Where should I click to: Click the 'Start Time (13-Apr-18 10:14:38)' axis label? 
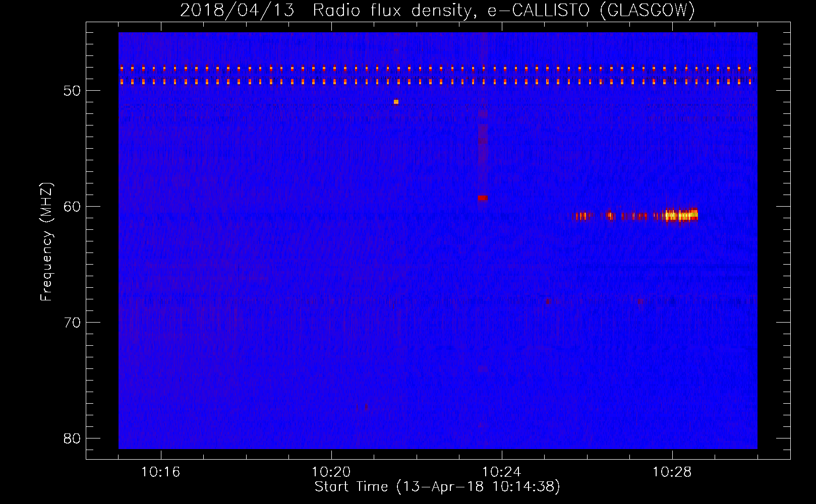437,487
